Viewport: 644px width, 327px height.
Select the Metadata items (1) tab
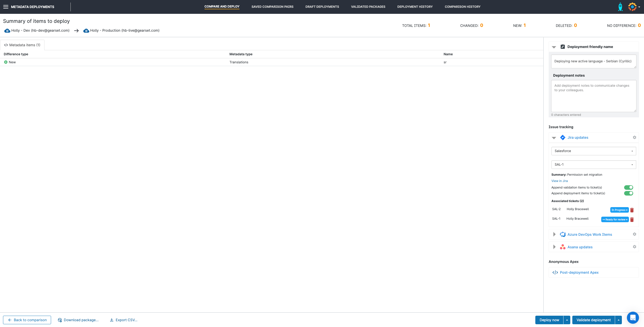pyautogui.click(x=22, y=45)
